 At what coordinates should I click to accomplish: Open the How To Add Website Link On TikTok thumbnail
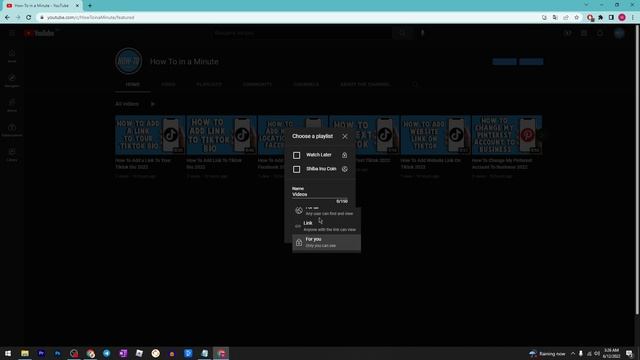coord(435,135)
